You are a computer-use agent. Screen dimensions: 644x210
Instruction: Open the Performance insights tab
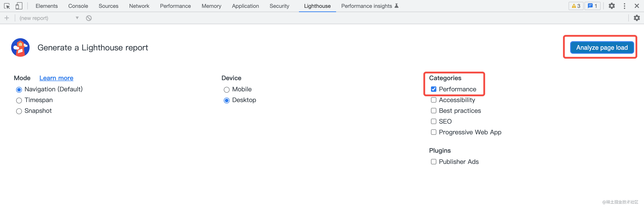367,6
